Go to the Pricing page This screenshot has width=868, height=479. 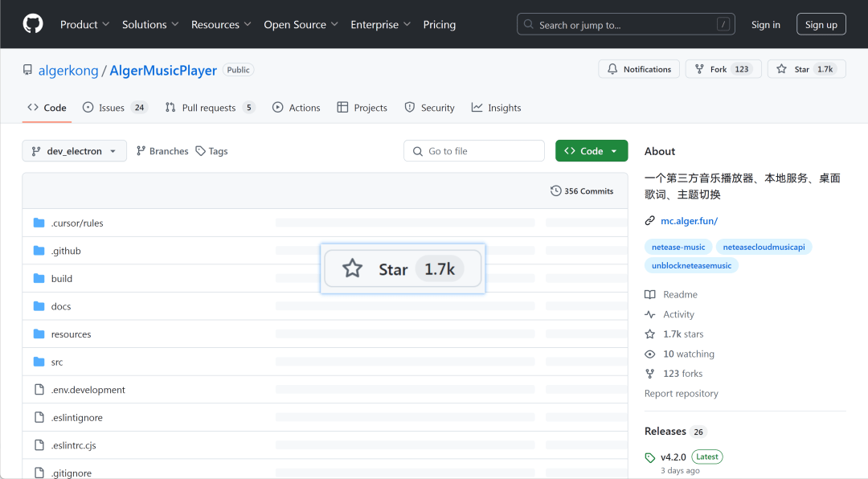coord(440,24)
